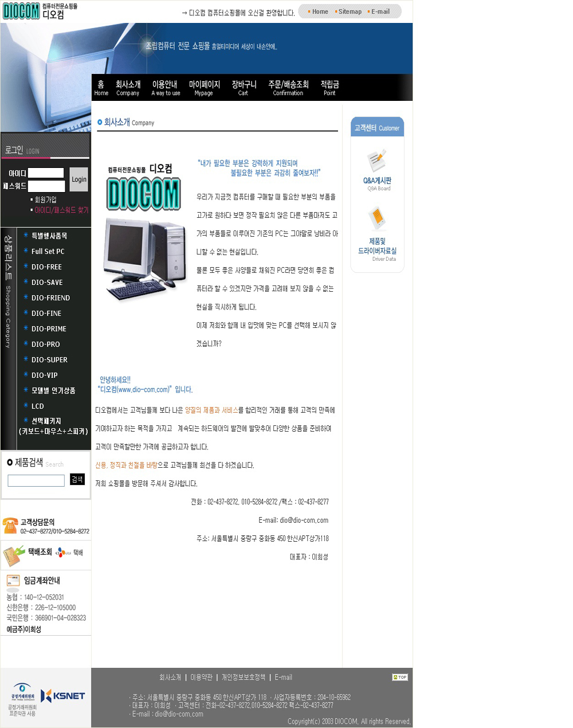Click the DIOCOM logo in header
Viewport: 573px width, 728px height.
pos(22,11)
